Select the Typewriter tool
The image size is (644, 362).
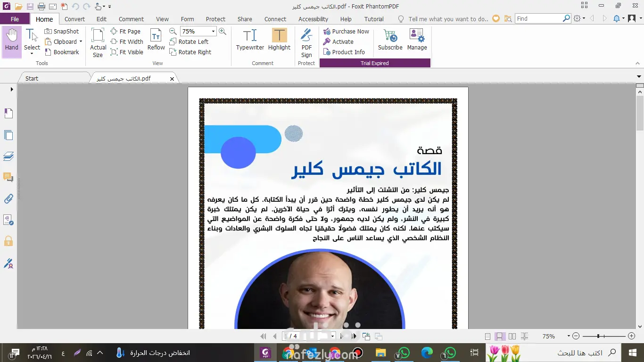250,40
